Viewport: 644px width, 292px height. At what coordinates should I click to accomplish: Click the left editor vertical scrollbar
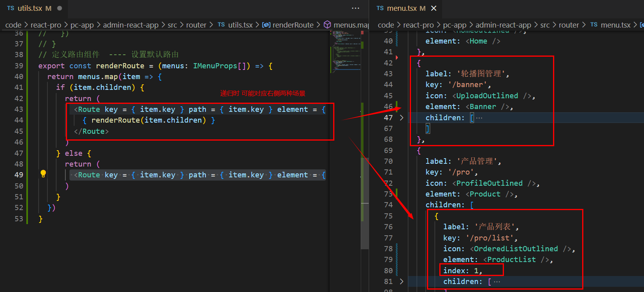(x=365, y=203)
